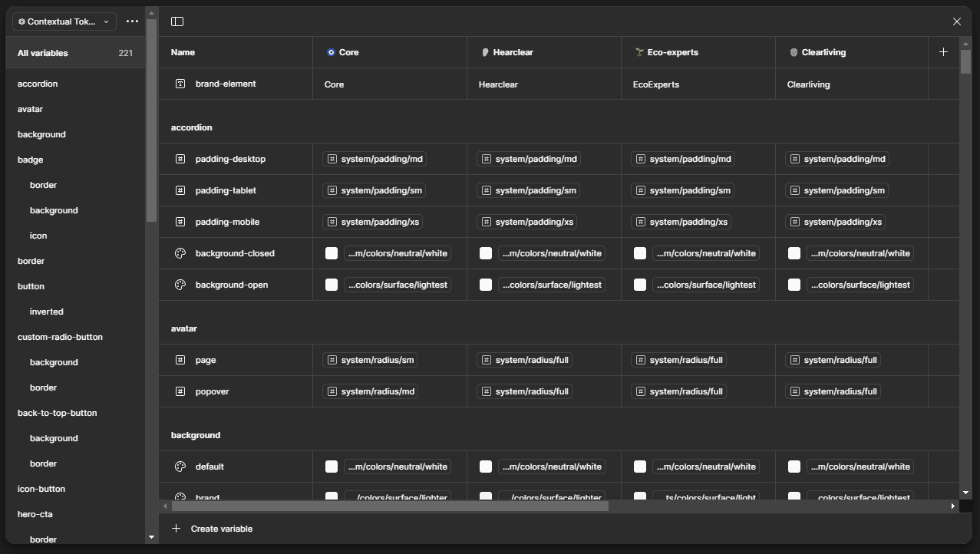This screenshot has height=554, width=980.
Task: Click the Hearclear feather icon
Action: [x=484, y=52]
